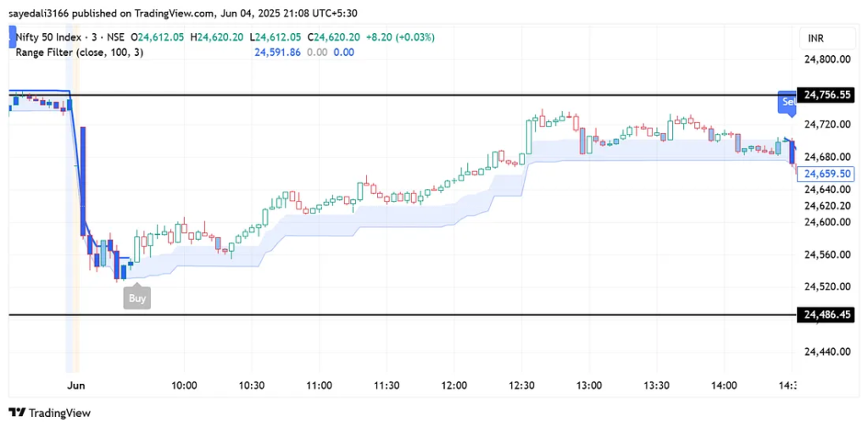The width and height of the screenshot is (868, 428).
Task: Click the 24,756.55 horizontal line price label
Action: tap(827, 95)
